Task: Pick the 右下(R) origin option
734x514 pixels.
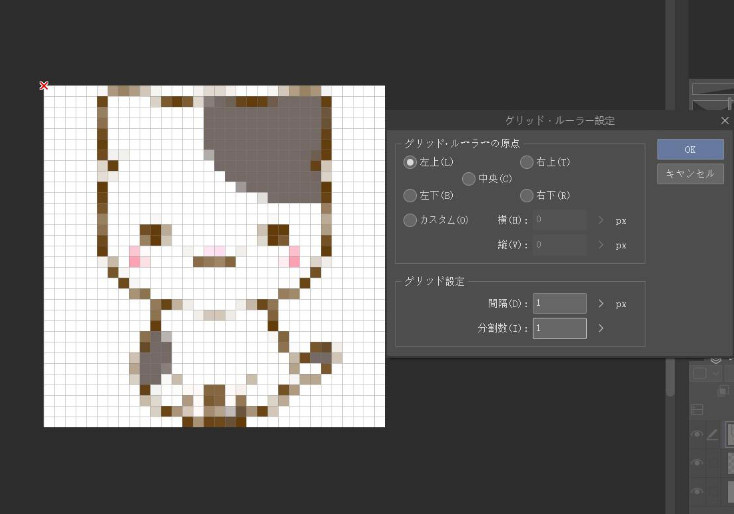Action: click(x=527, y=195)
